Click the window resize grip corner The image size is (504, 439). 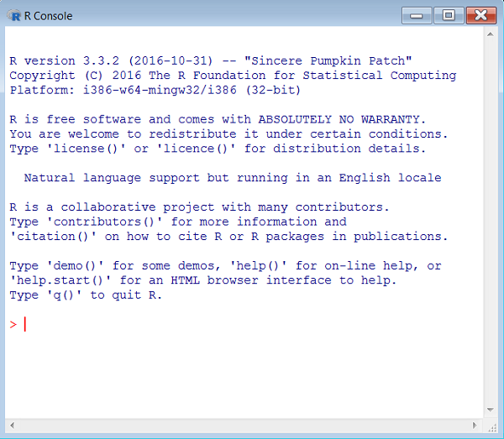tap(492, 427)
